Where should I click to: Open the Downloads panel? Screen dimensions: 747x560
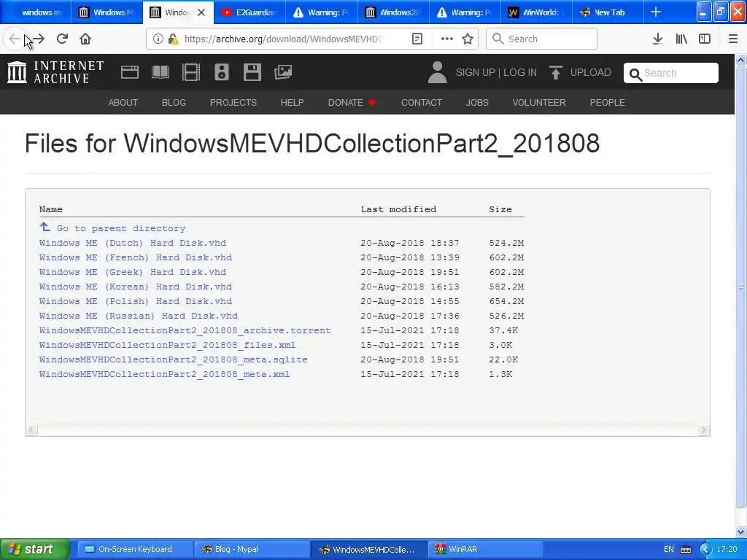657,39
